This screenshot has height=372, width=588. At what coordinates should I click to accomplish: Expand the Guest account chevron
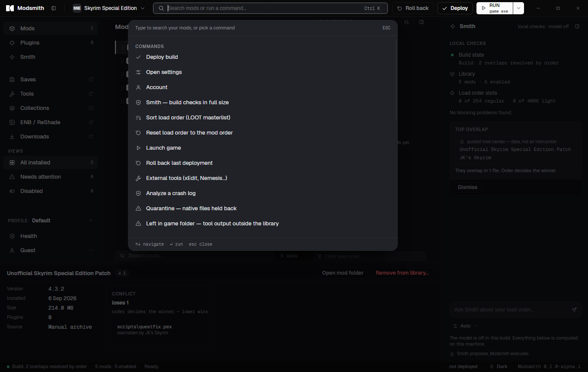point(91,250)
